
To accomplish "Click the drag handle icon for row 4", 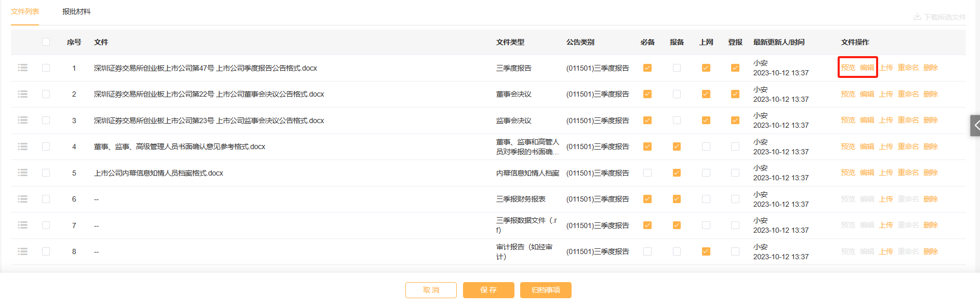I will tap(22, 147).
